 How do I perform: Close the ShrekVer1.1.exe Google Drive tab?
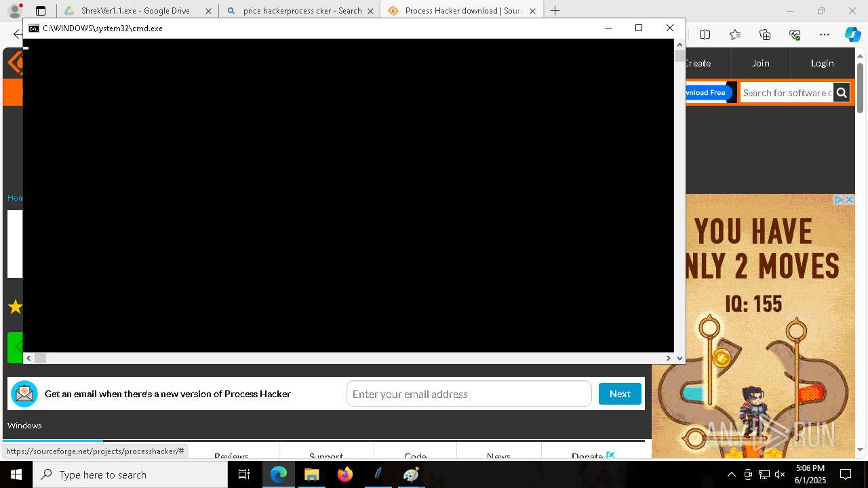(208, 11)
